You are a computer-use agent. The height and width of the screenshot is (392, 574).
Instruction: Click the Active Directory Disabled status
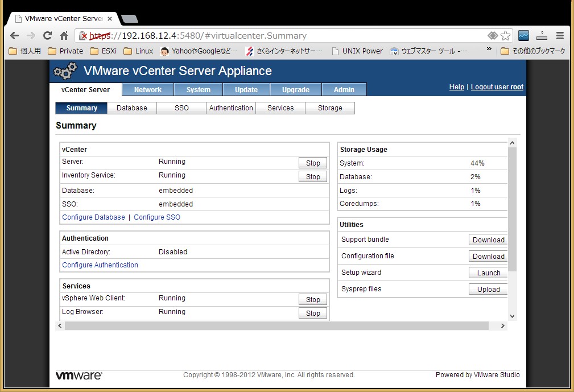tap(173, 252)
